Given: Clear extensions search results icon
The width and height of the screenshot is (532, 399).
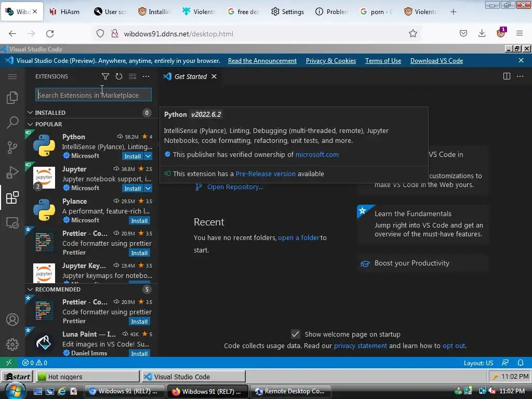Looking at the screenshot, I should (x=132, y=76).
